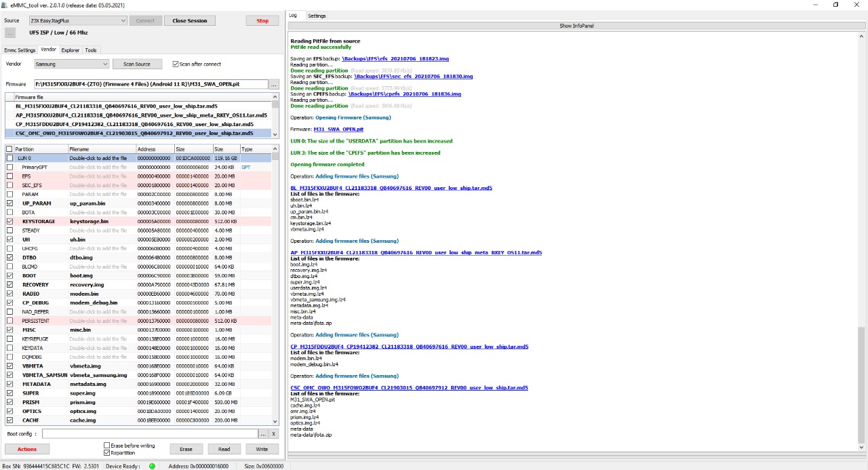
Task: Click AP_M315FXXU2BUF4 firmware link in log
Action: point(416,252)
